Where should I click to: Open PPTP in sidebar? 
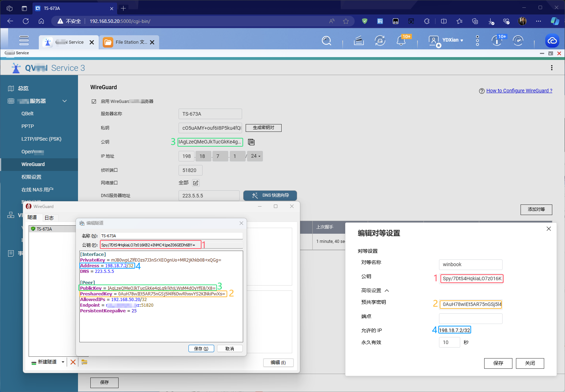pyautogui.click(x=28, y=126)
